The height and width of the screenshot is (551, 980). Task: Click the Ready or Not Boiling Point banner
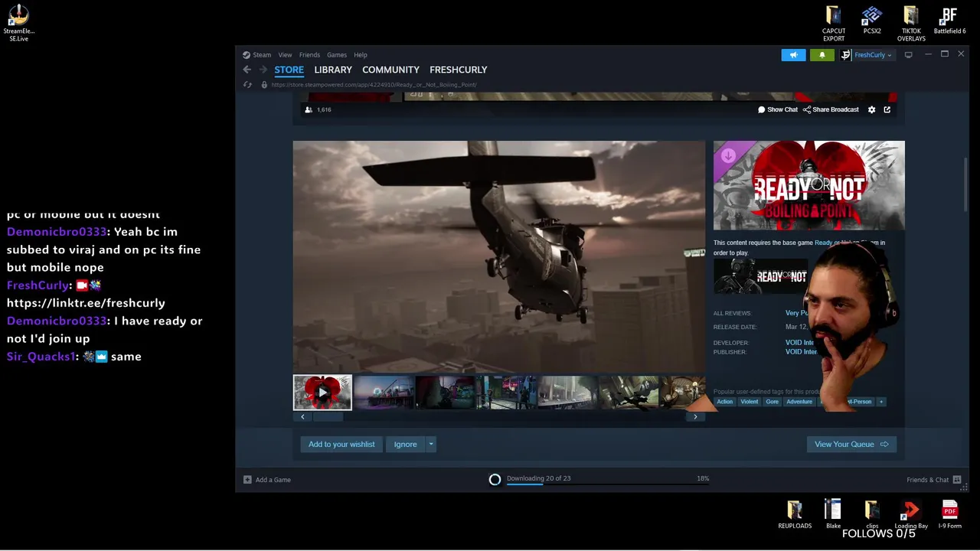809,185
